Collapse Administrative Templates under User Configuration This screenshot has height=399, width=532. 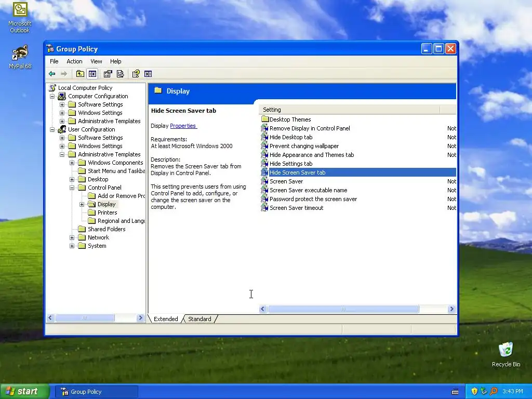click(x=62, y=154)
